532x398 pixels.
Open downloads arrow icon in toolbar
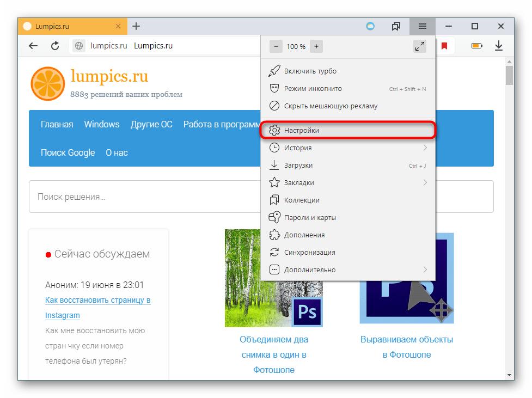(x=499, y=46)
